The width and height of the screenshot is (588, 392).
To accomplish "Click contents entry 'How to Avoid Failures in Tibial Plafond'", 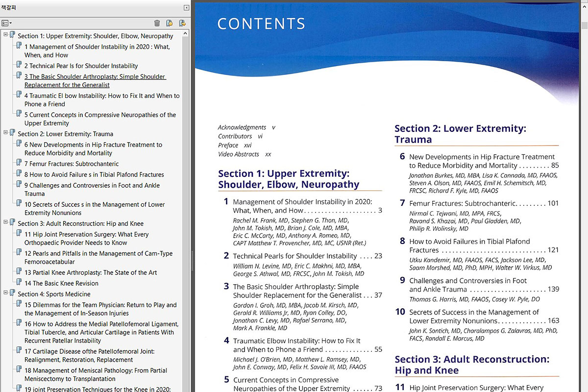I will tap(484, 245).
